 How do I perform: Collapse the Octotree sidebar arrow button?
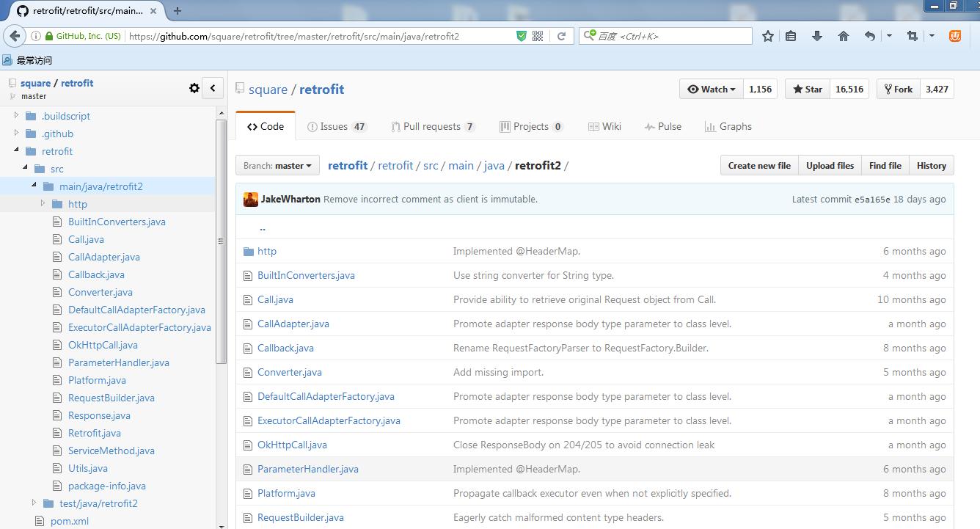[x=213, y=88]
